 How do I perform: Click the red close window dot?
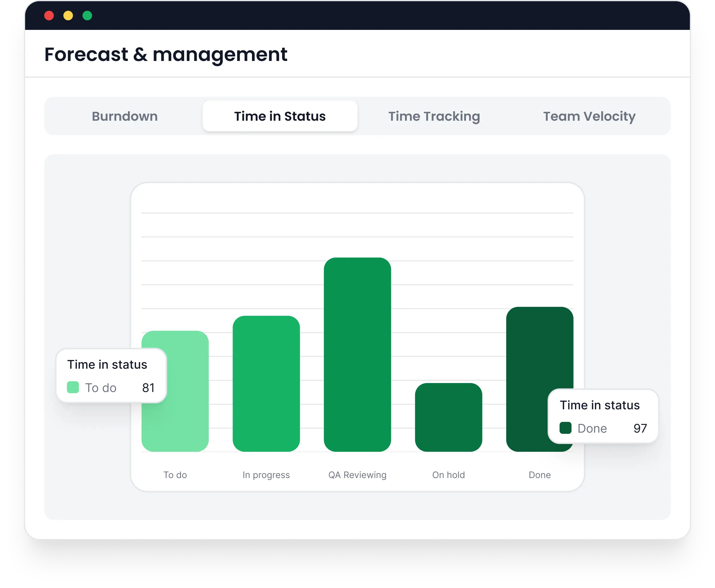click(49, 16)
